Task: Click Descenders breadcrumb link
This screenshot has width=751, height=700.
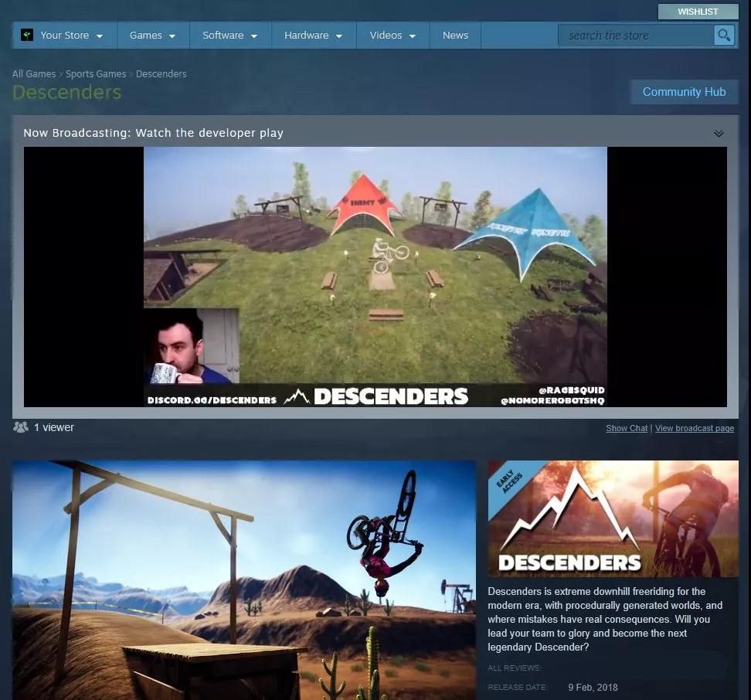Action: (x=161, y=73)
